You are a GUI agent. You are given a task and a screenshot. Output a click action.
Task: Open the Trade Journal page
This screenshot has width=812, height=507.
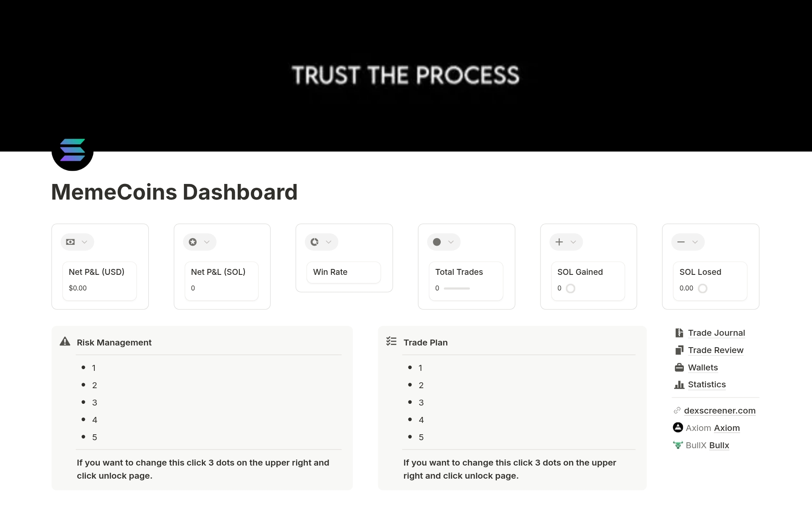(716, 333)
